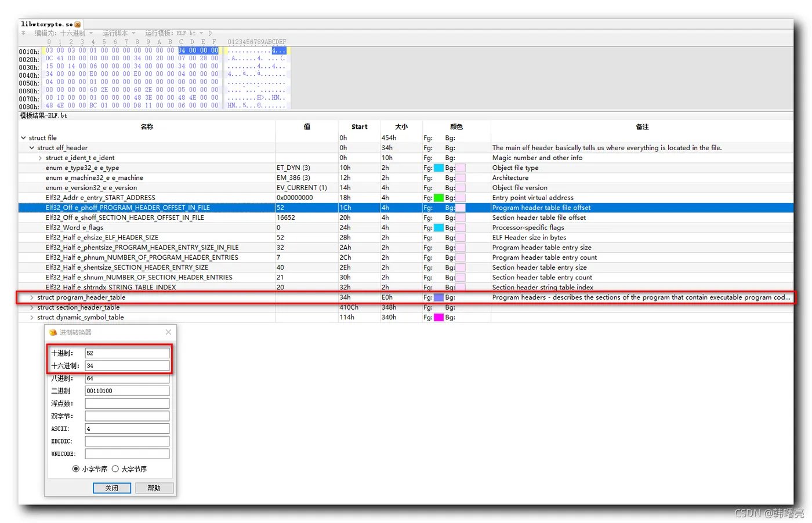Click the Program header table file offset comment
Image resolution: width=812 pixels, height=523 pixels.
point(541,208)
